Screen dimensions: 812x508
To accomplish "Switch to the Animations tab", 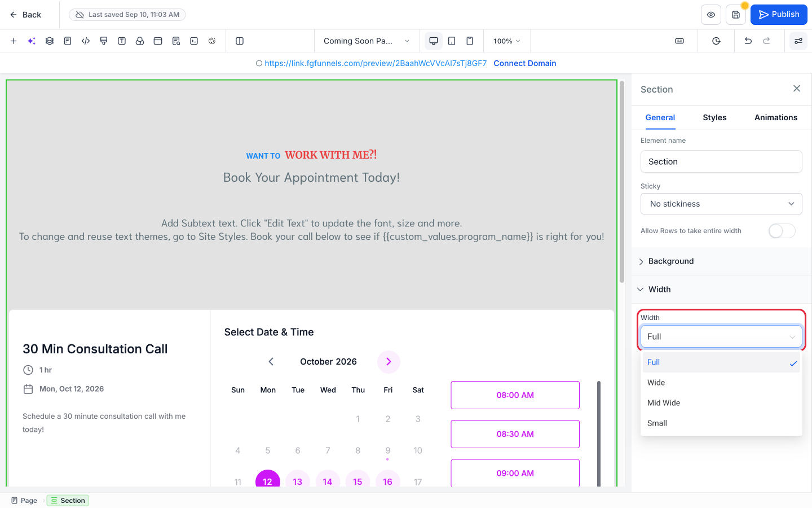I will [776, 117].
